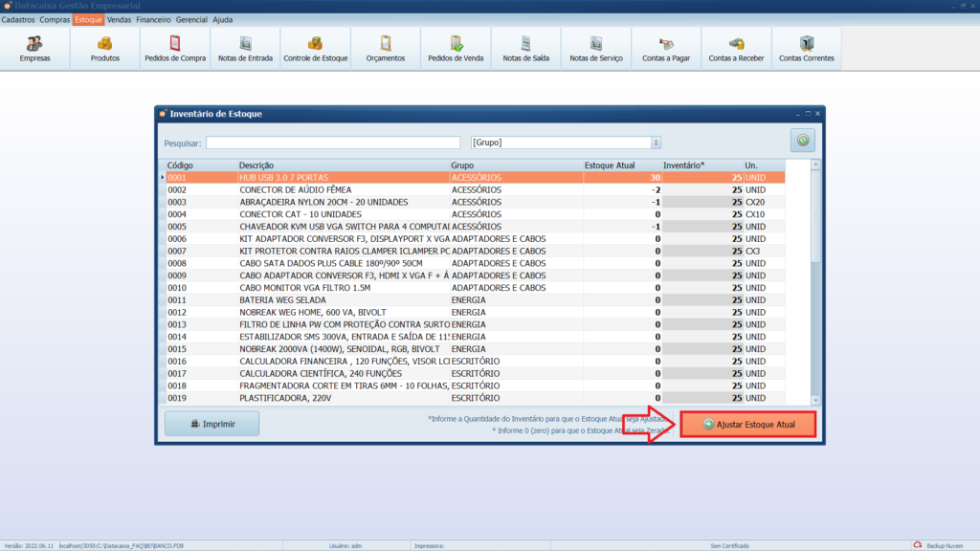Open the Gerencial menu
This screenshot has width=980, height=551.
192,19
